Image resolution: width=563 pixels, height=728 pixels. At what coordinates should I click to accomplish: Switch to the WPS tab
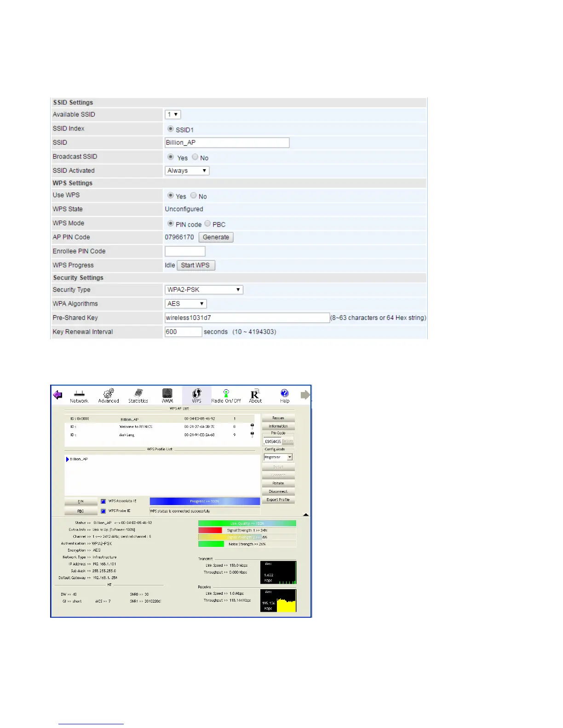click(196, 396)
